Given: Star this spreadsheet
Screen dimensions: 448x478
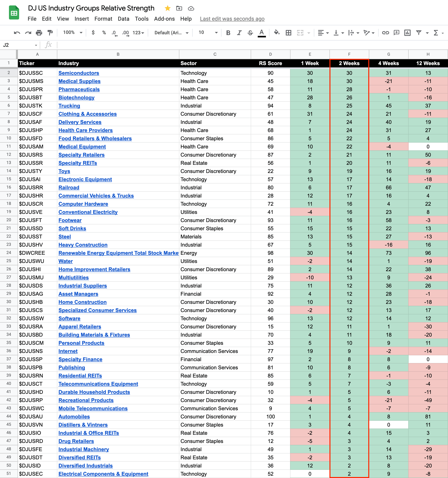Looking at the screenshot, I should pos(167,8).
